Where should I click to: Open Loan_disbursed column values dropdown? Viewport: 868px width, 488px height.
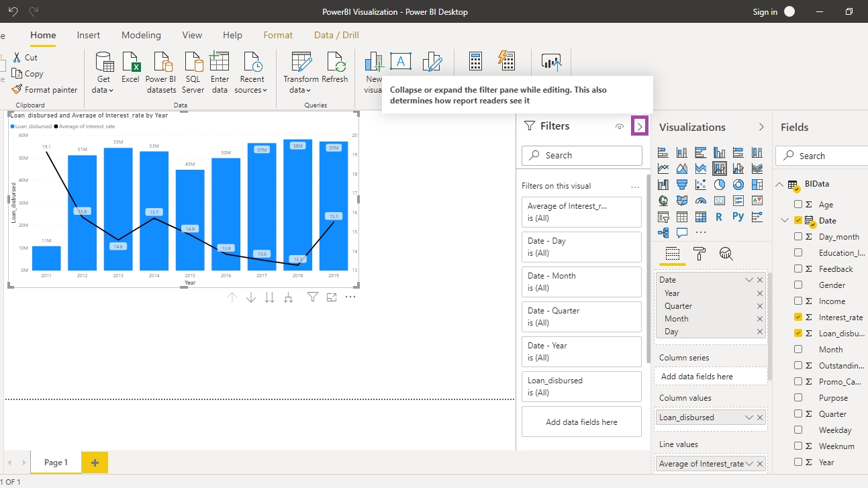tap(749, 418)
